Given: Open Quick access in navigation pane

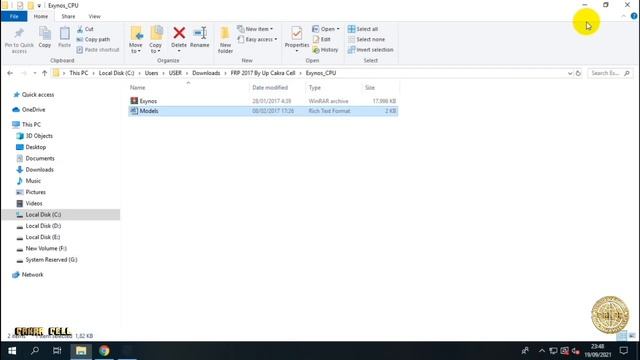Looking at the screenshot, I should (x=38, y=95).
